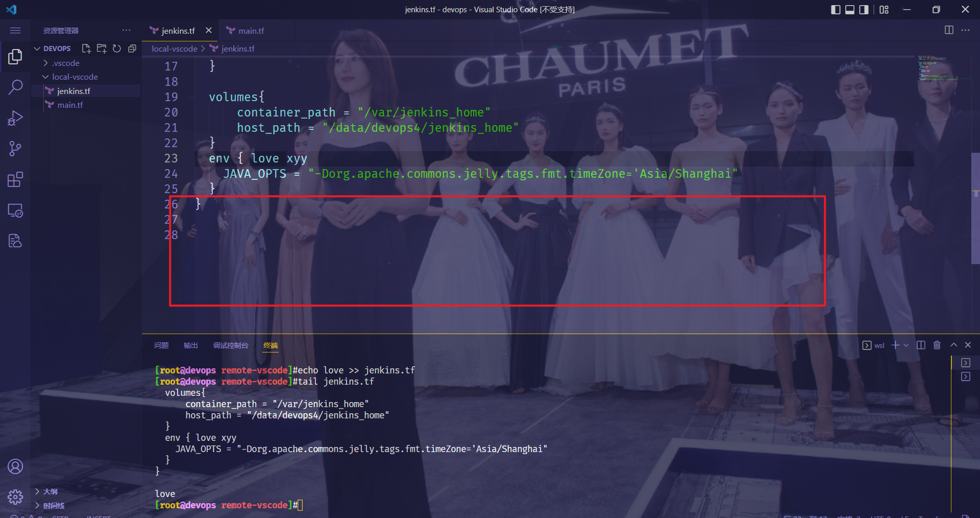The width and height of the screenshot is (980, 518).
Task: Click 'tail jenkins.tf' command in terminal
Action: pyautogui.click(x=336, y=382)
